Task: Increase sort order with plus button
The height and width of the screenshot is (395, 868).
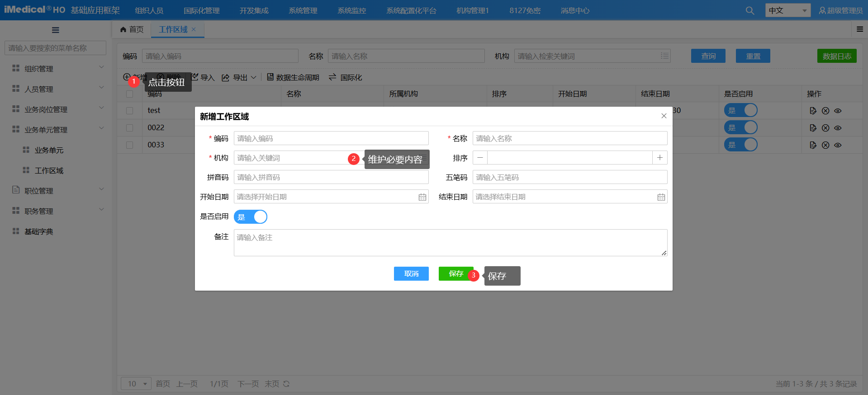Action: pyautogui.click(x=659, y=158)
